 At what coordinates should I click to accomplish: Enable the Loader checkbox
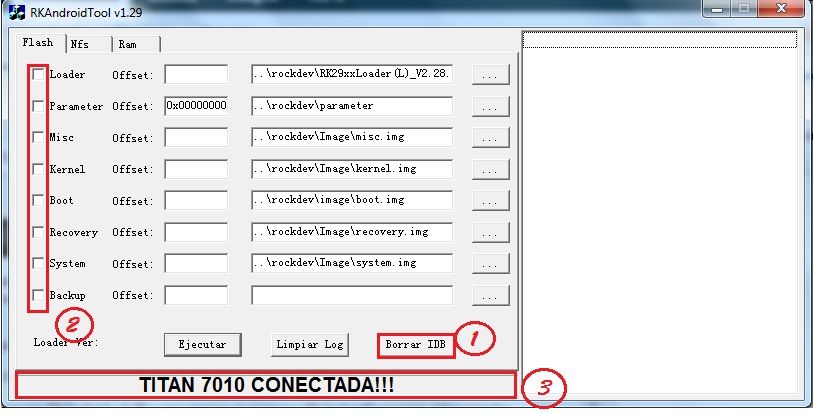pyautogui.click(x=38, y=75)
